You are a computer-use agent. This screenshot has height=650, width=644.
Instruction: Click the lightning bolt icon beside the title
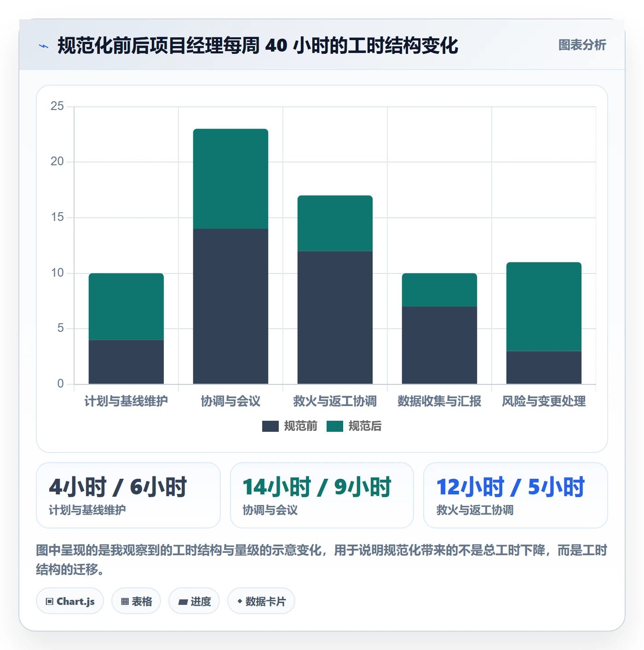click(x=44, y=46)
